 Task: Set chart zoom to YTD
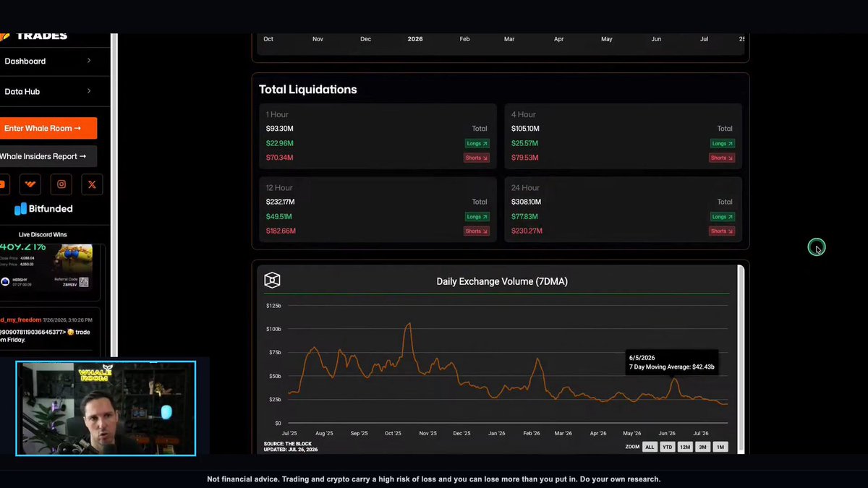tap(667, 447)
